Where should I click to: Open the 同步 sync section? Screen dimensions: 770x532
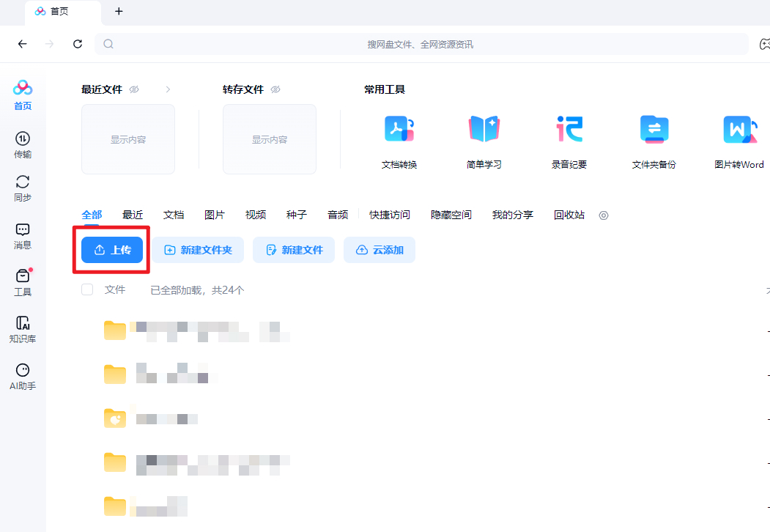tap(23, 188)
